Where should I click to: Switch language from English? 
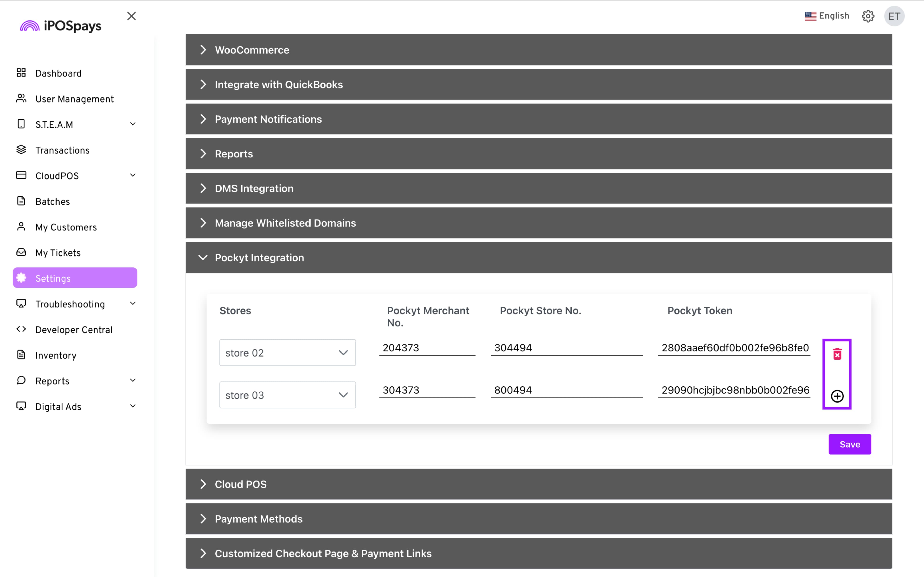(827, 16)
